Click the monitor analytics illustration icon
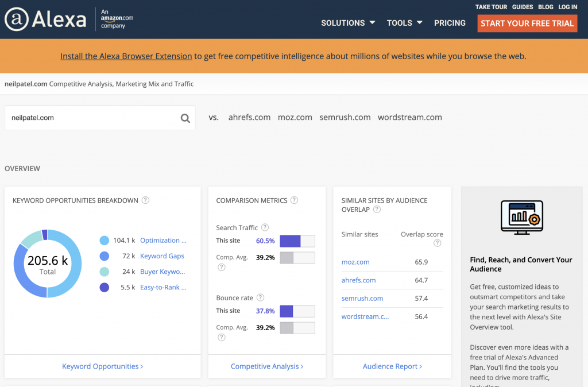The image size is (588, 387). pos(522,218)
